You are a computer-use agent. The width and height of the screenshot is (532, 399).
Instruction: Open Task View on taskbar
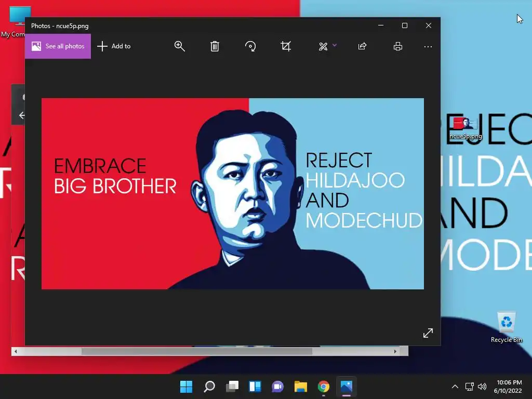click(232, 387)
